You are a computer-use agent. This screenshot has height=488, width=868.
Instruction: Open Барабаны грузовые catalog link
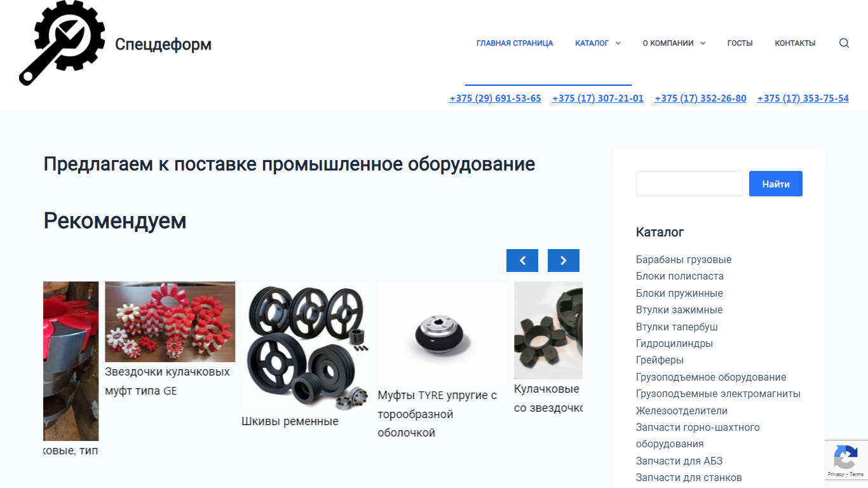click(684, 260)
